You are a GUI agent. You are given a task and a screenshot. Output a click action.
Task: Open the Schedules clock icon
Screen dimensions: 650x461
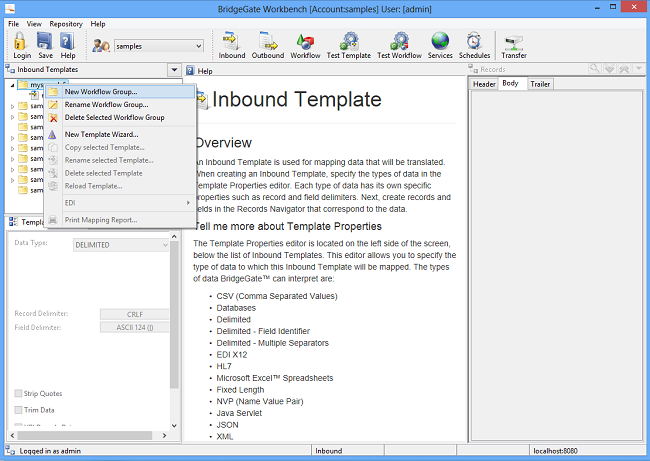tap(474, 41)
